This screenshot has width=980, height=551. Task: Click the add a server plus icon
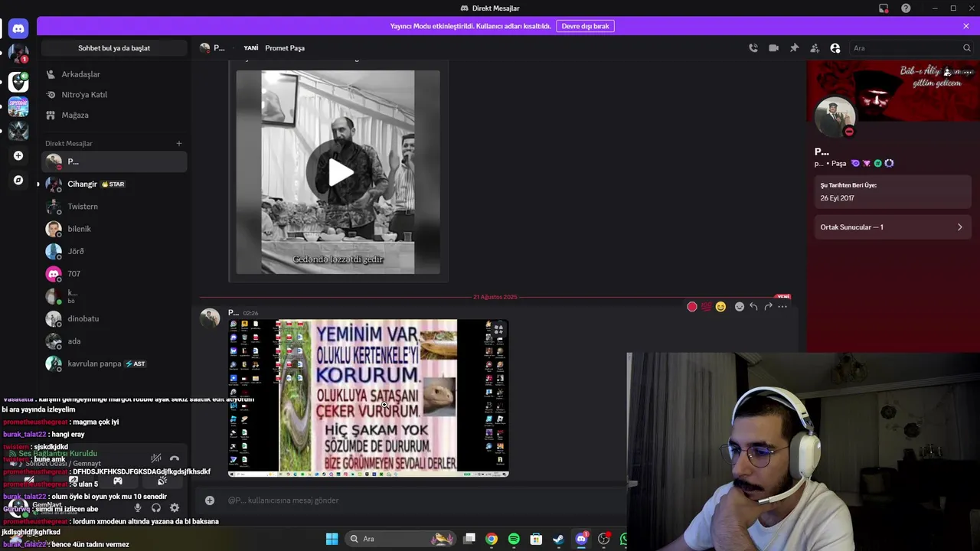click(x=18, y=155)
